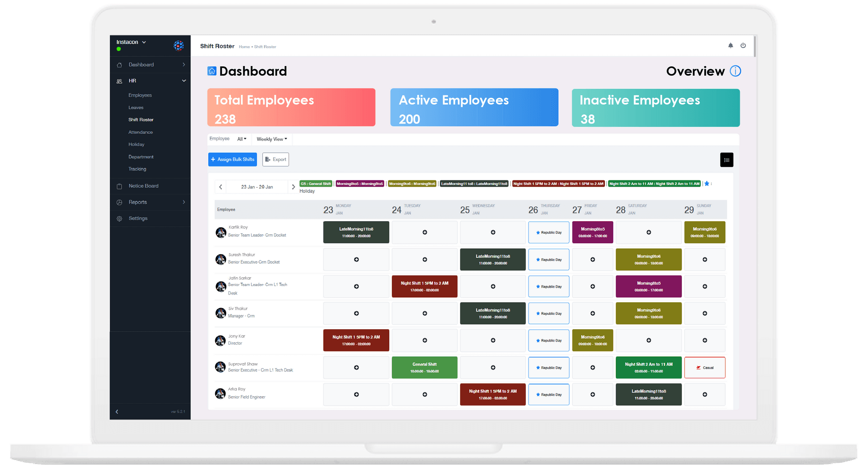Click Night Shift 2 Am to 11 AM legend tag
Screen dimensions: 868x469
tap(655, 184)
